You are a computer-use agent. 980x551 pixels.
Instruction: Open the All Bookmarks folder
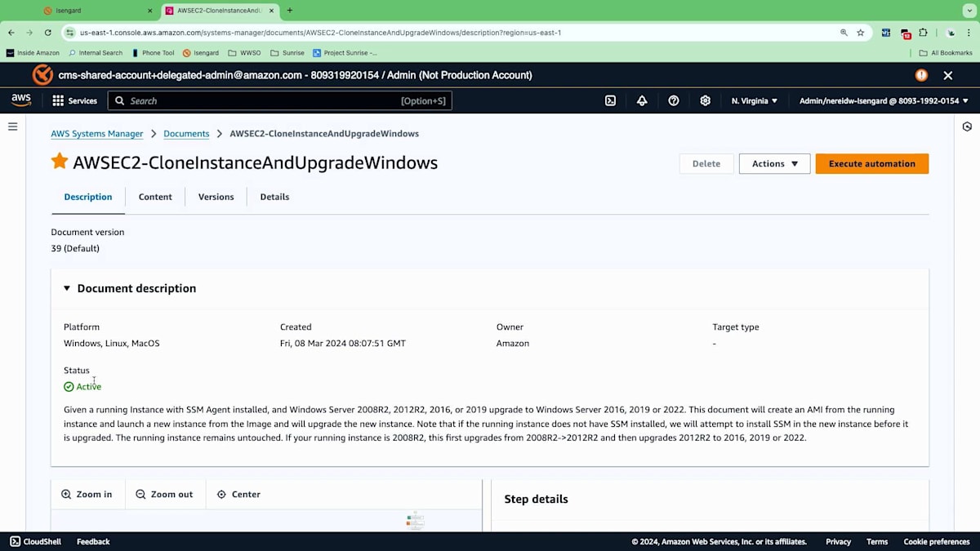pyautogui.click(x=946, y=53)
